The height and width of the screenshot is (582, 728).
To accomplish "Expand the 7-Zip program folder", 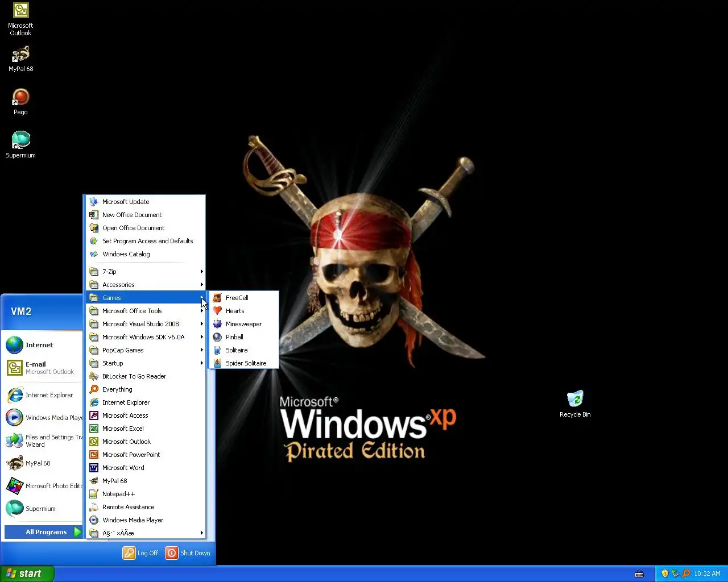I will point(146,272).
